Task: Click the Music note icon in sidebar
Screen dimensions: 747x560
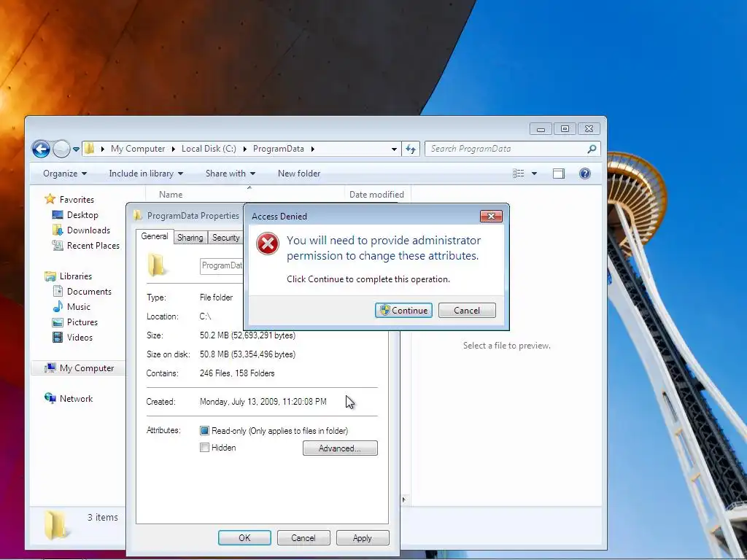Action: click(x=58, y=306)
